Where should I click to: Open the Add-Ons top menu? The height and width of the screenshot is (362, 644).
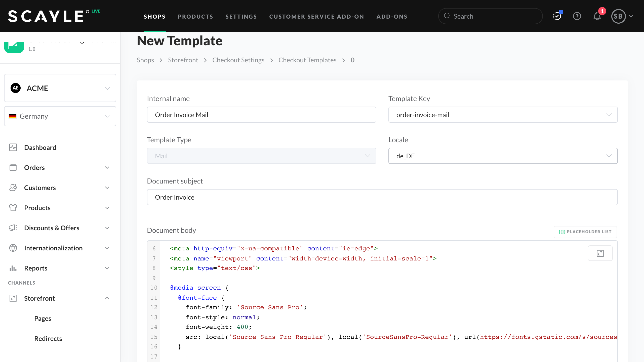(x=392, y=17)
